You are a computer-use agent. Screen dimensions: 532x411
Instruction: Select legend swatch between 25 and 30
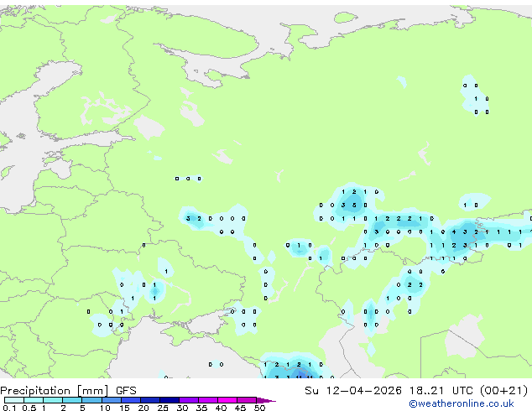tap(169, 400)
